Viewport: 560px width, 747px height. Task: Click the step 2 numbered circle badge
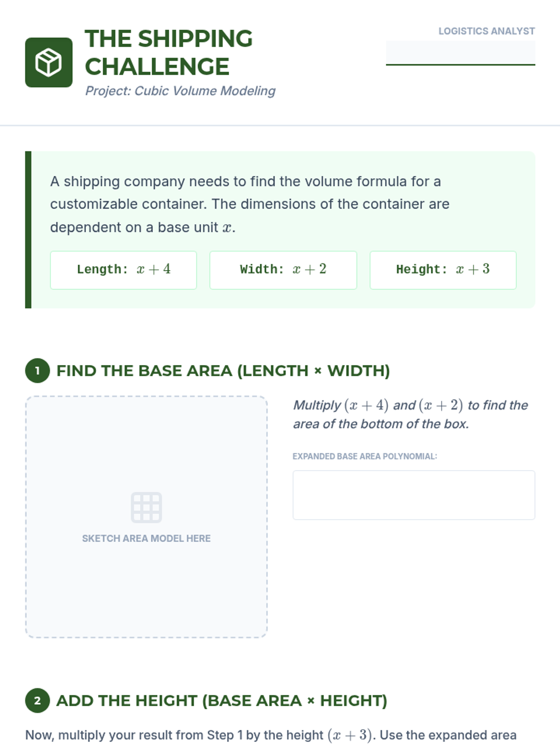point(37,700)
